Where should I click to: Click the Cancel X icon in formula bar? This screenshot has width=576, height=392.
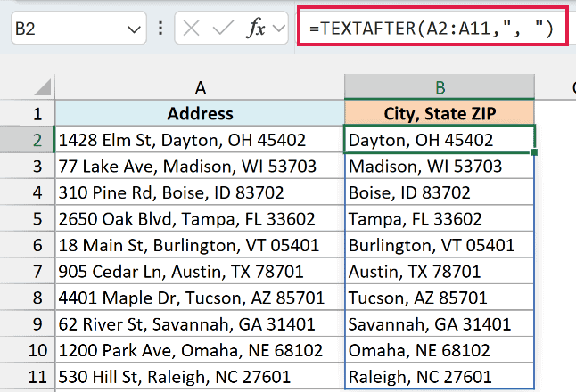pyautogui.click(x=191, y=28)
